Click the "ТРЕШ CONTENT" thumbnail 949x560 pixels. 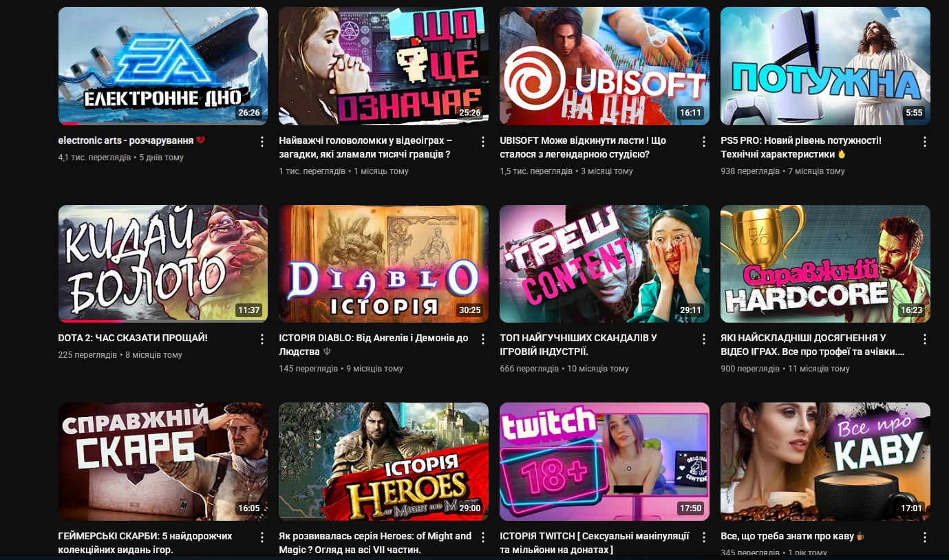coord(605,263)
